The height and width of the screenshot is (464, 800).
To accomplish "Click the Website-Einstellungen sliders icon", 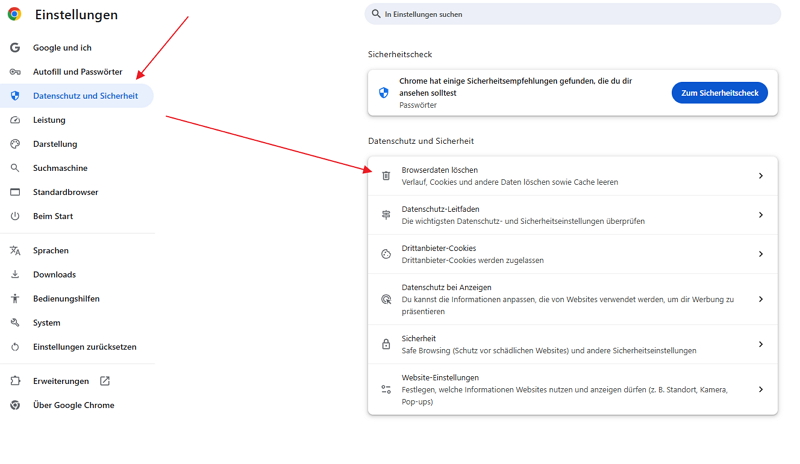I will tap(386, 390).
